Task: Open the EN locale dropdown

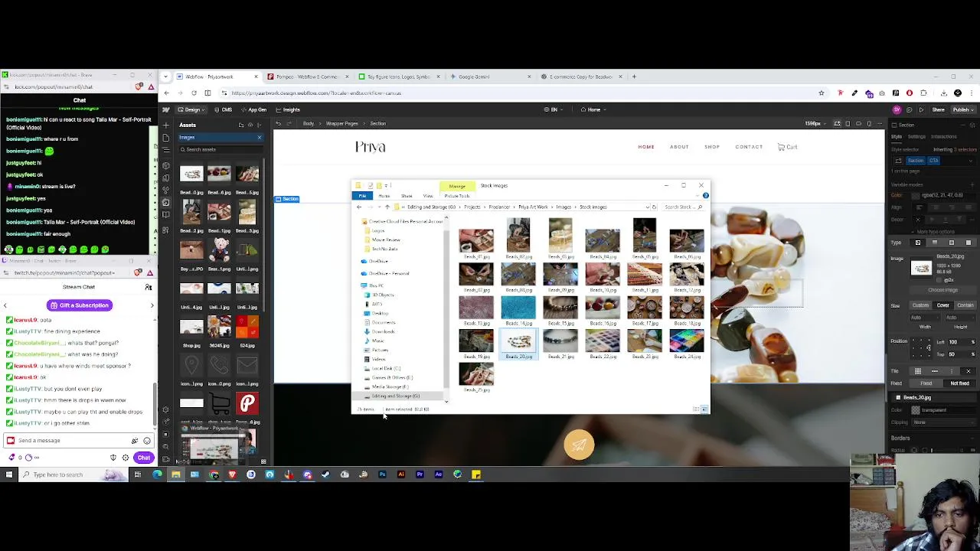Action: point(554,109)
